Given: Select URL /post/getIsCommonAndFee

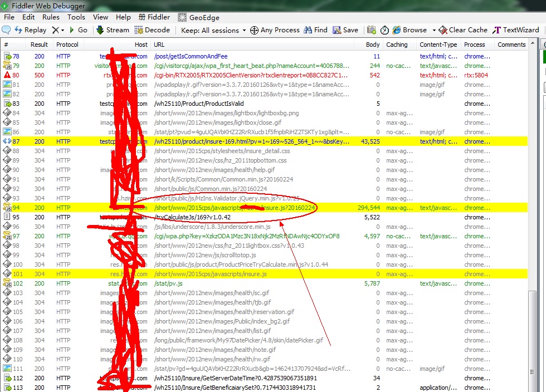Looking at the screenshot, I should 191,56.
